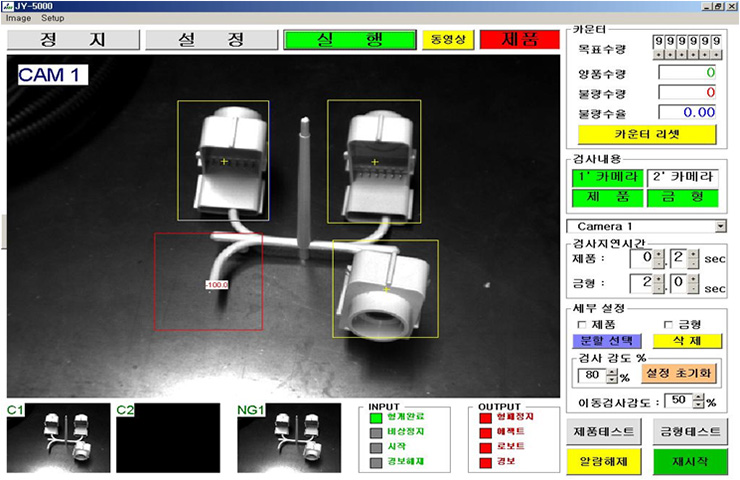Select the red inspection region box
The width and height of the screenshot is (740, 480).
tap(208, 282)
